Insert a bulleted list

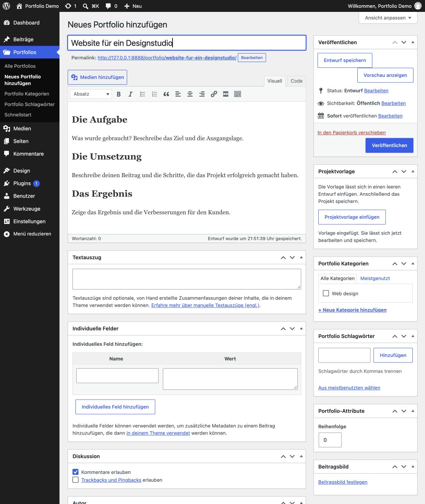[x=142, y=94]
